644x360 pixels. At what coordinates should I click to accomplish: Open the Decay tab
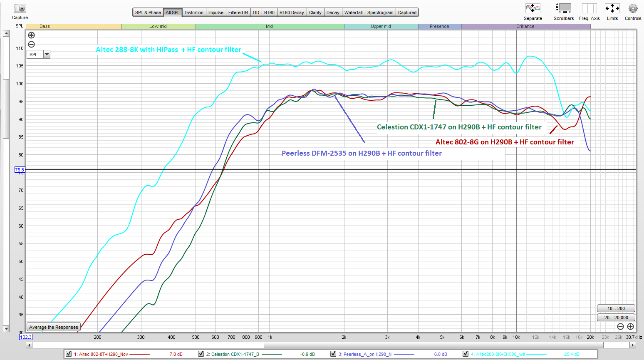[333, 12]
